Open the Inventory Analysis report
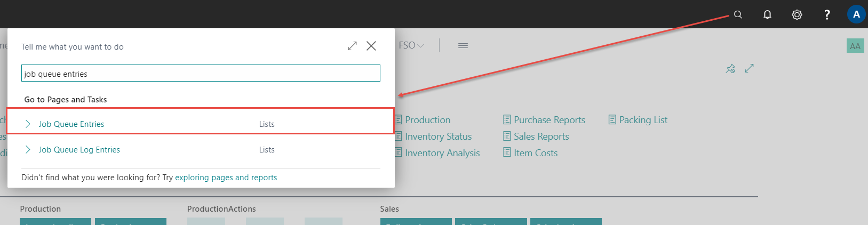 point(442,153)
